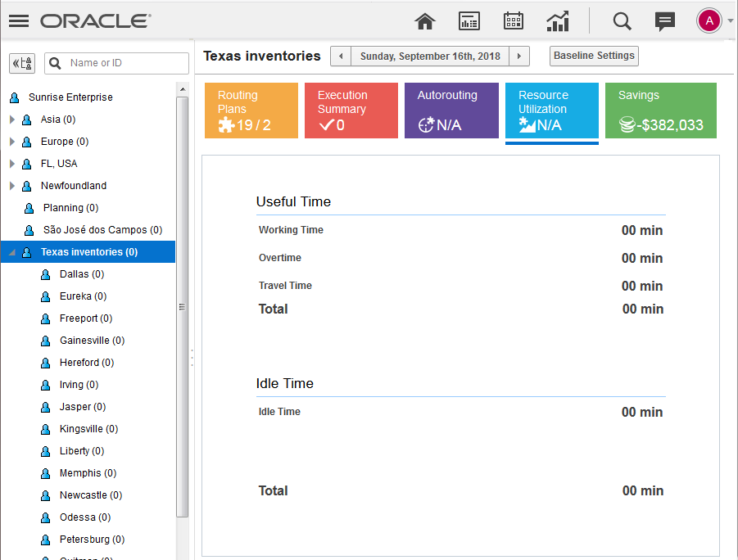Click the Oracle logo
The height and width of the screenshot is (560, 738).
[x=96, y=20]
